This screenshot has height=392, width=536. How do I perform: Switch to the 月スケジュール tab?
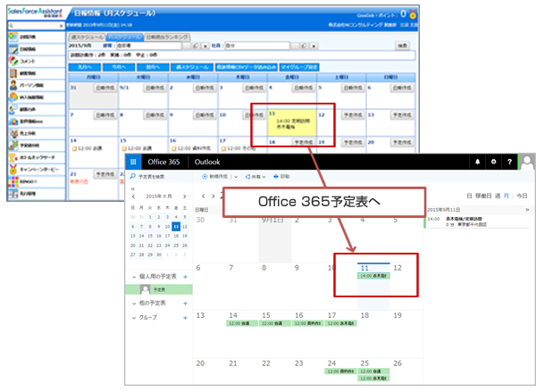(124, 37)
